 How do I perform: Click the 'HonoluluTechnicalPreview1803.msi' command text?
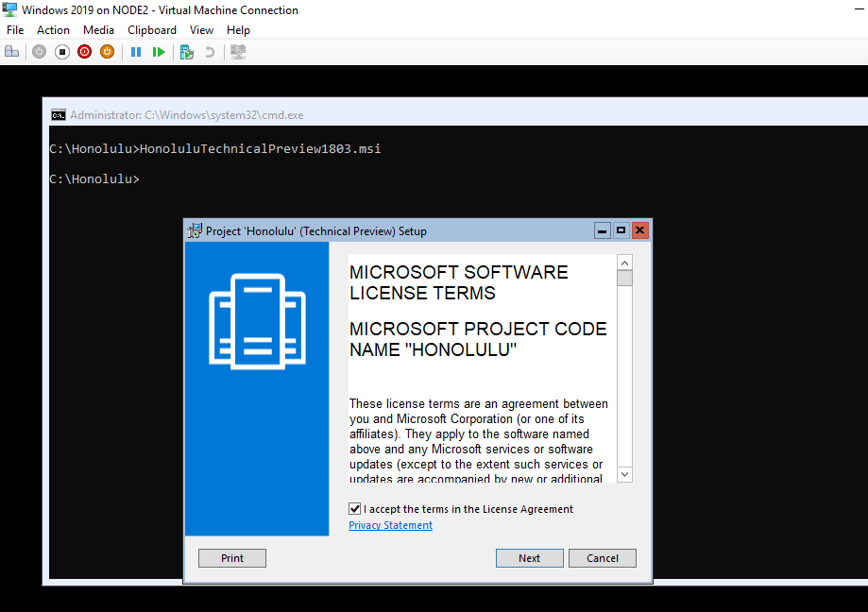tap(260, 149)
